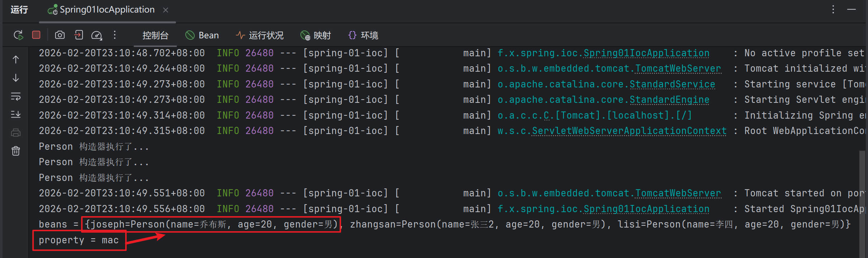Switch to the 映射 mappings tab

pos(316,35)
